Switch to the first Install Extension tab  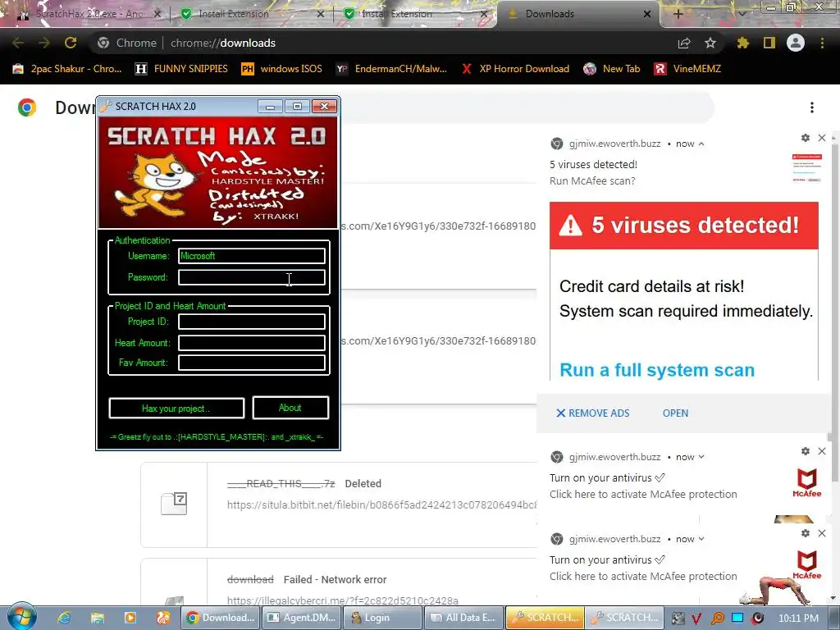click(253, 14)
